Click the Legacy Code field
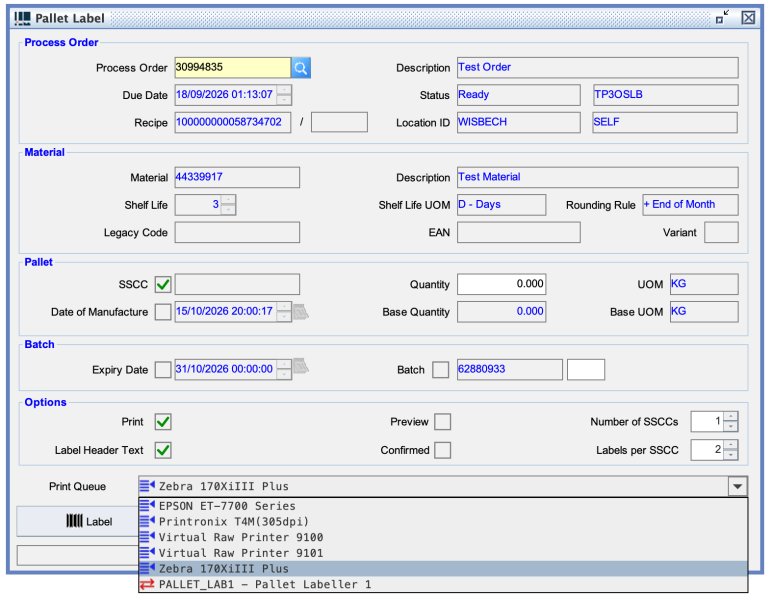Viewport: 773px width, 599px height. [x=237, y=233]
